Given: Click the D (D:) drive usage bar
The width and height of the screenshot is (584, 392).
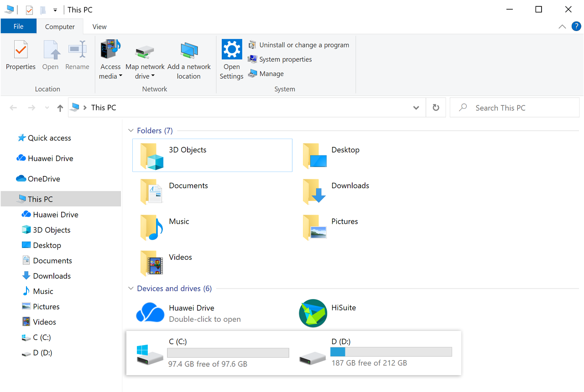Looking at the screenshot, I should coord(391,351).
